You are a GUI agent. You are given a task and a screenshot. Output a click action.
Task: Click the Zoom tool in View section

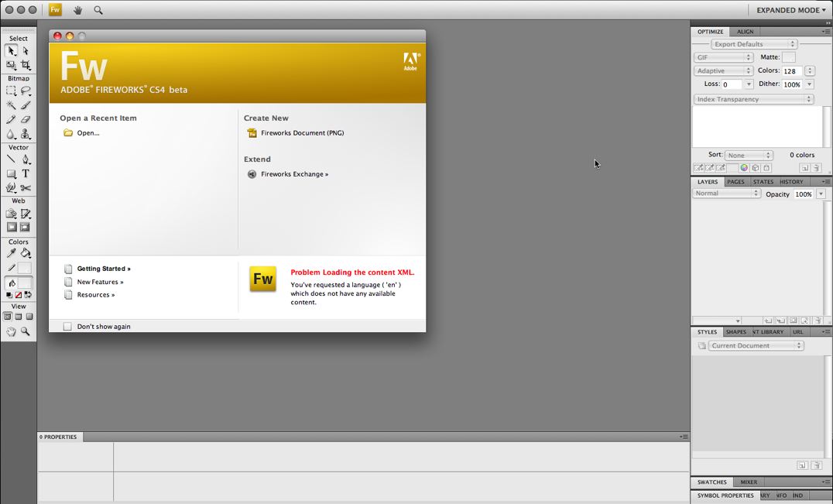point(26,331)
